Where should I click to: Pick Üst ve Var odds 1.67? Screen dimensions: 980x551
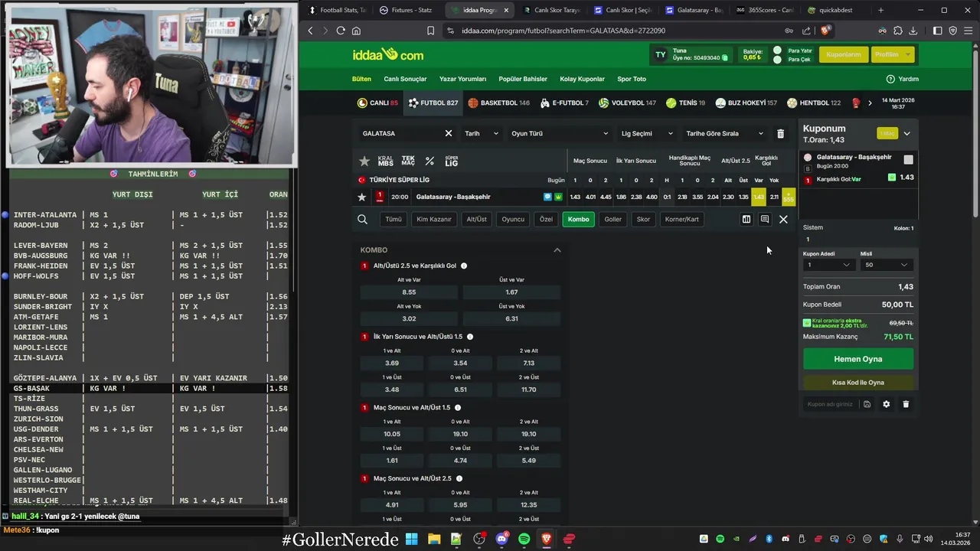click(x=511, y=292)
